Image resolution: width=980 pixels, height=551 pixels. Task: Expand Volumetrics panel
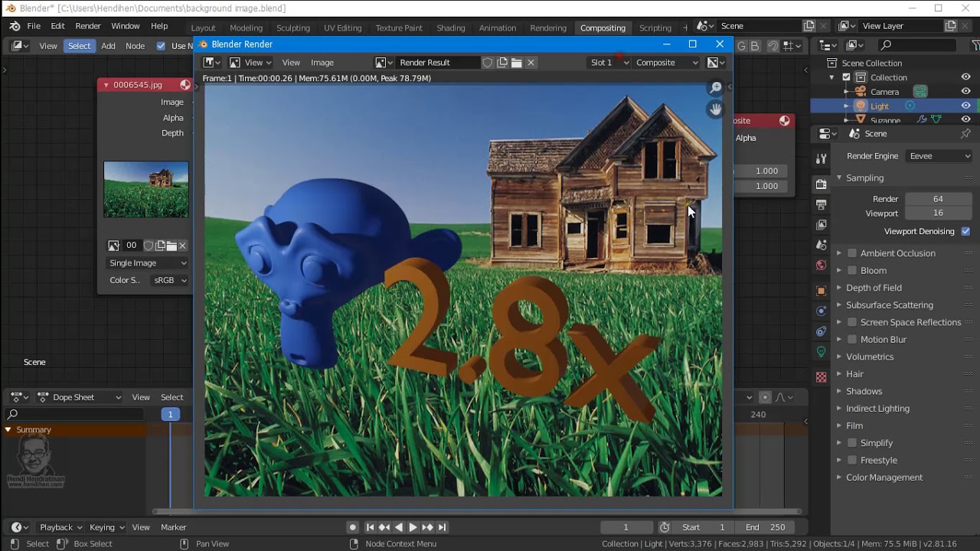coord(870,357)
